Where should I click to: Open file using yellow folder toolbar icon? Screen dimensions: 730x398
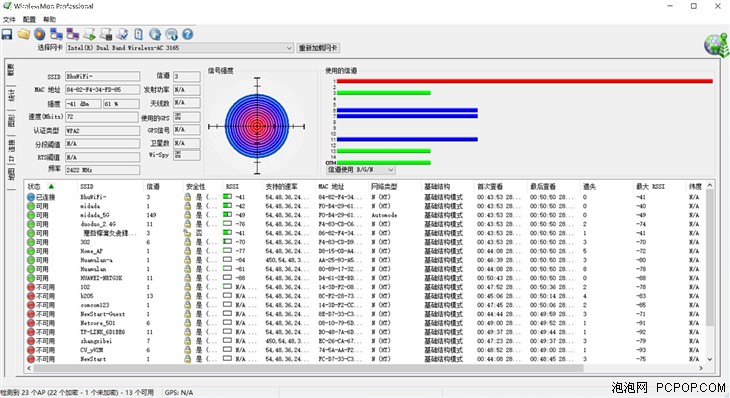24,34
